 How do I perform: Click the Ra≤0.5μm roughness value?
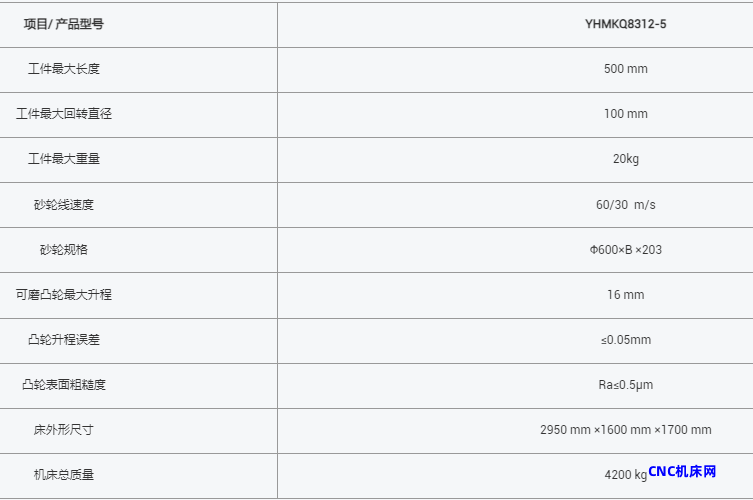coord(625,385)
